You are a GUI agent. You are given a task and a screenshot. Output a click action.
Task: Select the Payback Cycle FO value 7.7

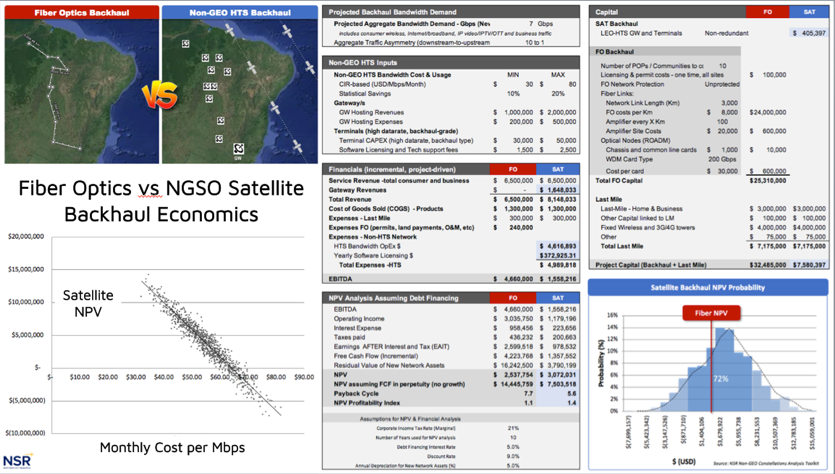tap(528, 394)
